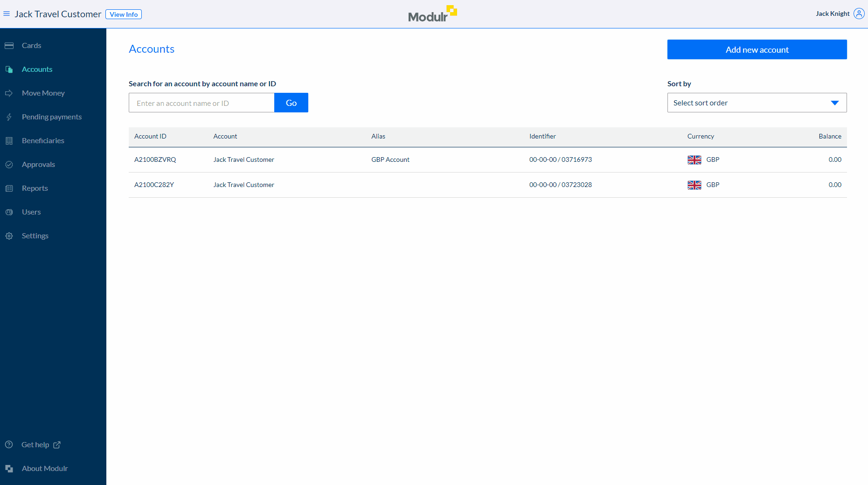The image size is (868, 485).
Task: Click the Beneficiaries building icon
Action: (x=9, y=141)
